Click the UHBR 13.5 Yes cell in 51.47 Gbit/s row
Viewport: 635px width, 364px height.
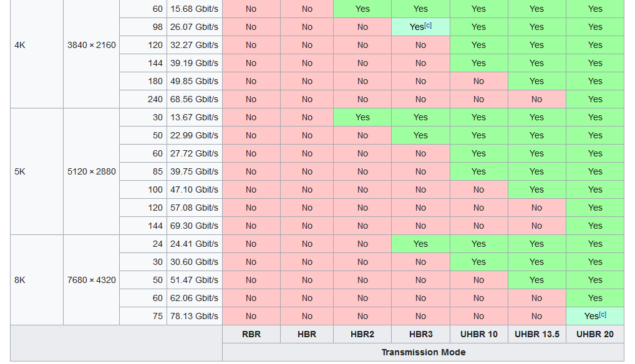(537, 280)
